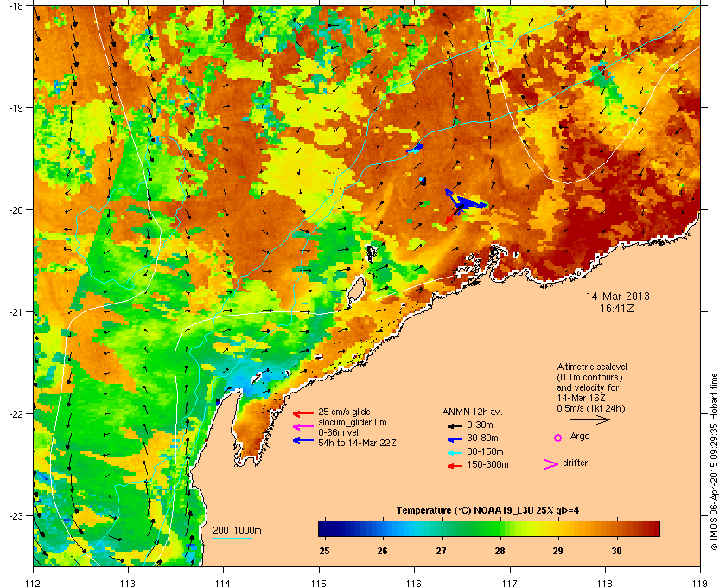726x588 pixels.
Task: Click the blue 0-66m vel legend arrow
Action: click(303, 440)
